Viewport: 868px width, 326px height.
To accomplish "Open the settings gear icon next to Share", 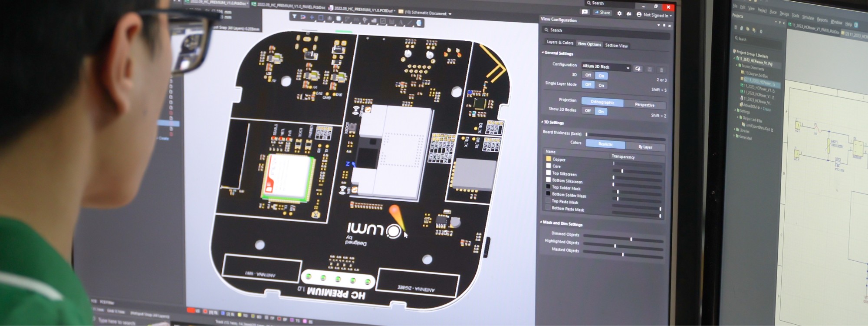I will click(x=619, y=13).
